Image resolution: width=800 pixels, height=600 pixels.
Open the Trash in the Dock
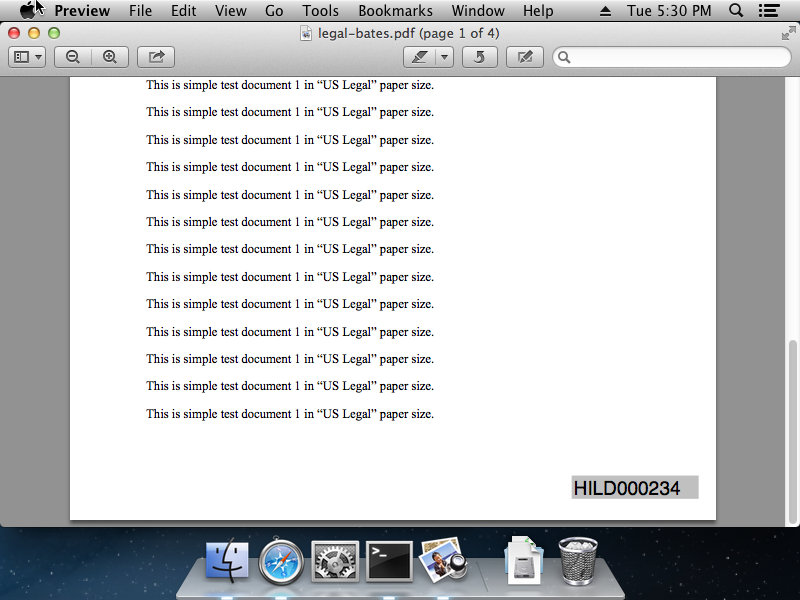[x=578, y=561]
